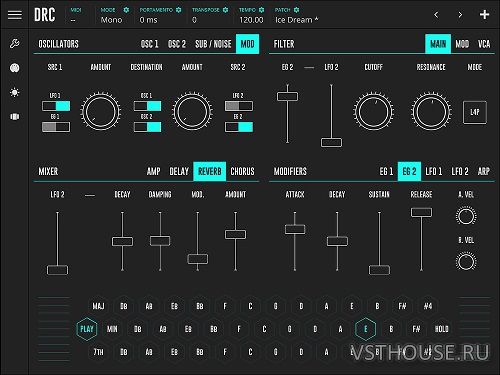Open the hamburger menu

[x=15, y=15]
